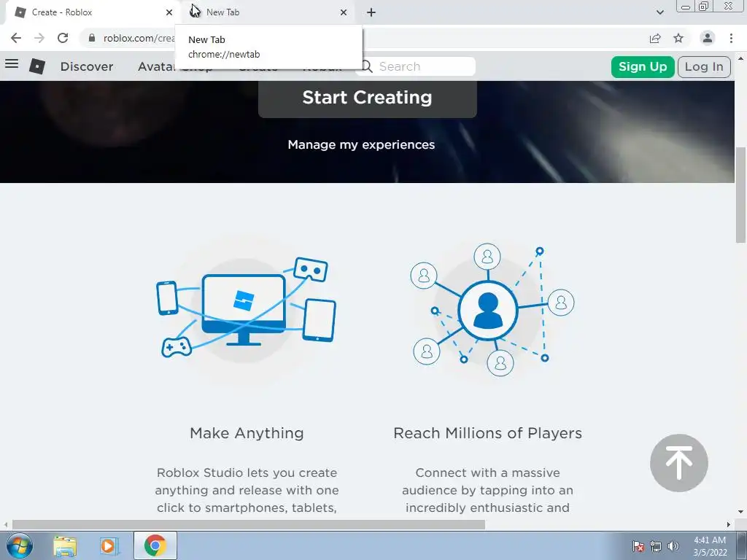Image resolution: width=747 pixels, height=560 pixels.
Task: Open the Discover menu item
Action: (x=87, y=66)
